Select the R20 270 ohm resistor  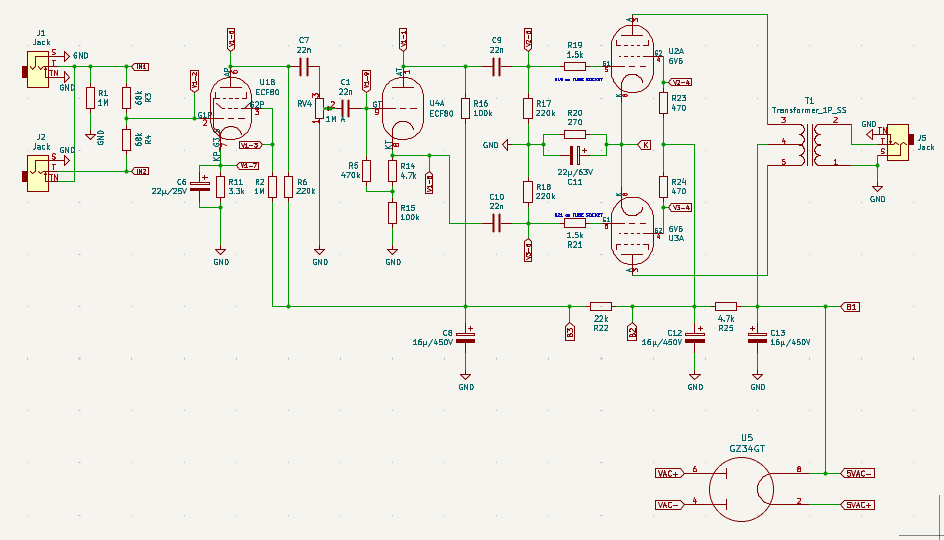[574, 133]
